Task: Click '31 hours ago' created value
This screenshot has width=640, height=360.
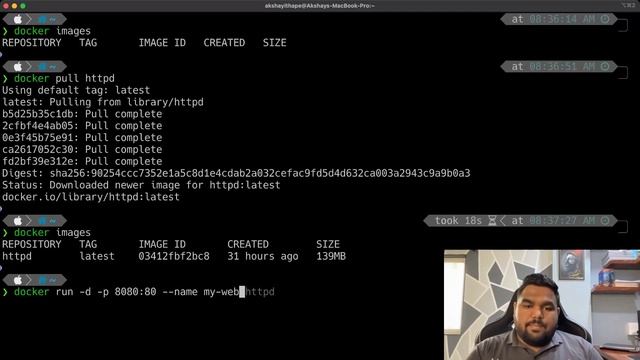Action: point(263,256)
